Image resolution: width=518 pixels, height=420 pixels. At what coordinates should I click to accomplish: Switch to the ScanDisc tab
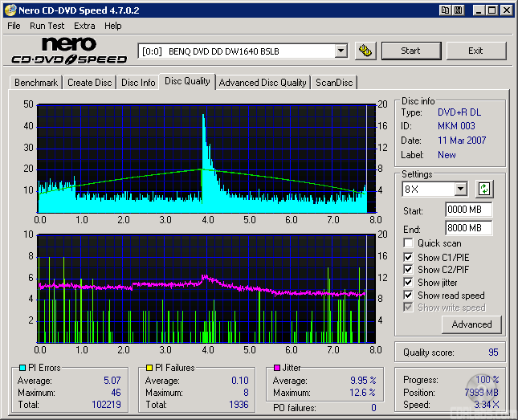pyautogui.click(x=334, y=83)
